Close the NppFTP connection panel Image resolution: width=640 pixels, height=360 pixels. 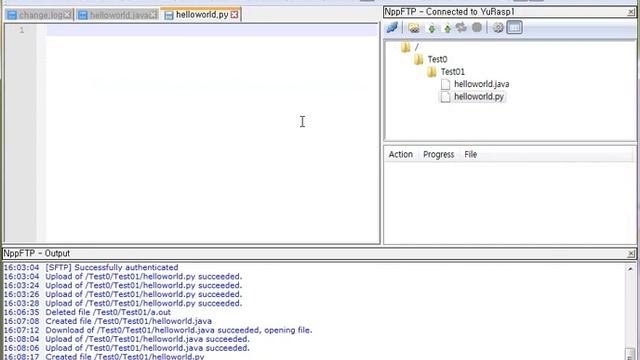(x=631, y=12)
